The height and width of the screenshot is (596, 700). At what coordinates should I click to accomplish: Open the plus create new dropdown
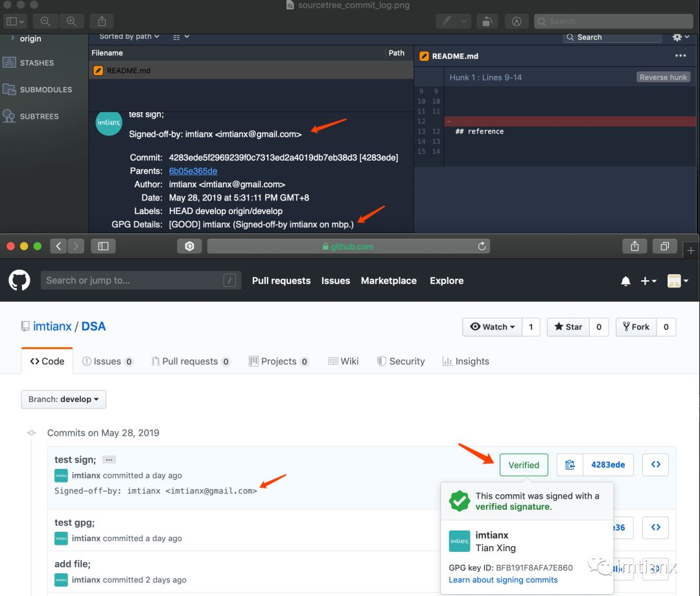pyautogui.click(x=648, y=281)
